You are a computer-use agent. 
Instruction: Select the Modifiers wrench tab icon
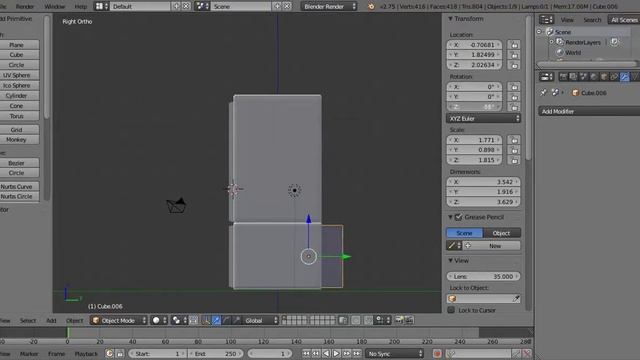[x=624, y=77]
